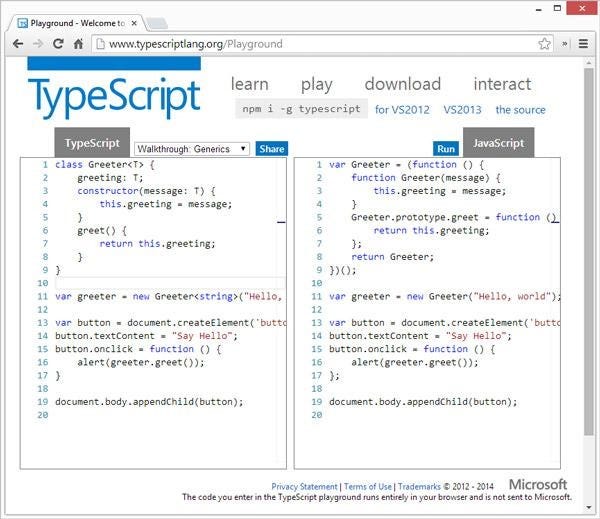This screenshot has width=600, height=519.
Task: Open the interact menu item
Action: pyautogui.click(x=502, y=84)
